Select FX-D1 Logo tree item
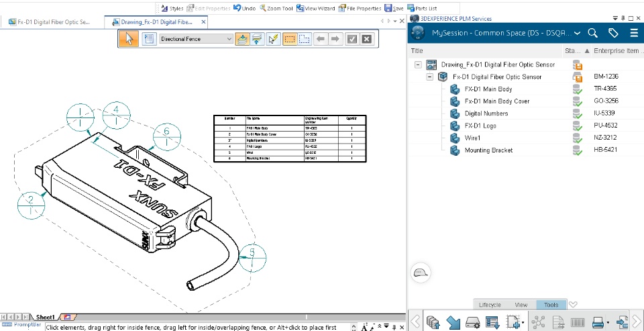The image size is (644, 331). click(x=480, y=126)
